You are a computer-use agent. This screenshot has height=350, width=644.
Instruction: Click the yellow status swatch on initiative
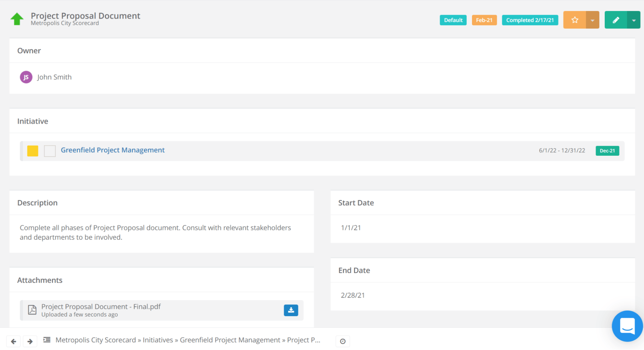click(x=33, y=151)
